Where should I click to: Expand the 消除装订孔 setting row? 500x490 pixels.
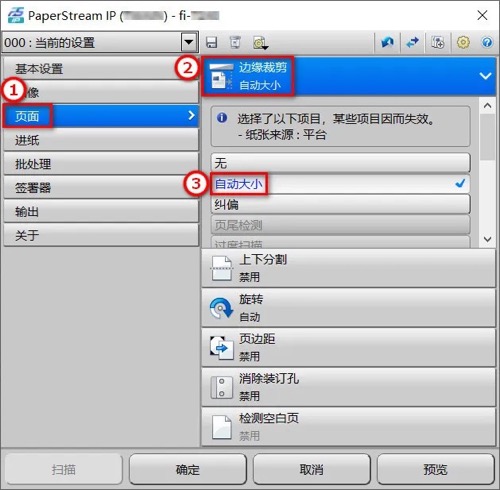pyautogui.click(x=348, y=387)
